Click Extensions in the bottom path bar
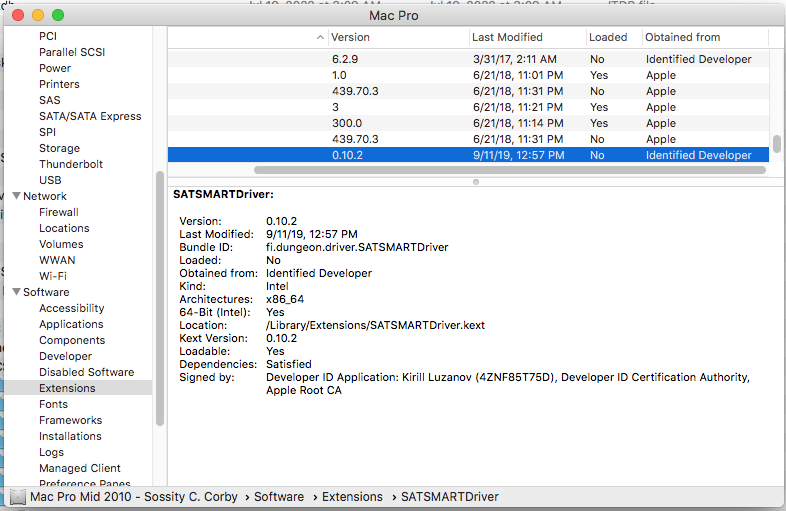 pos(352,496)
